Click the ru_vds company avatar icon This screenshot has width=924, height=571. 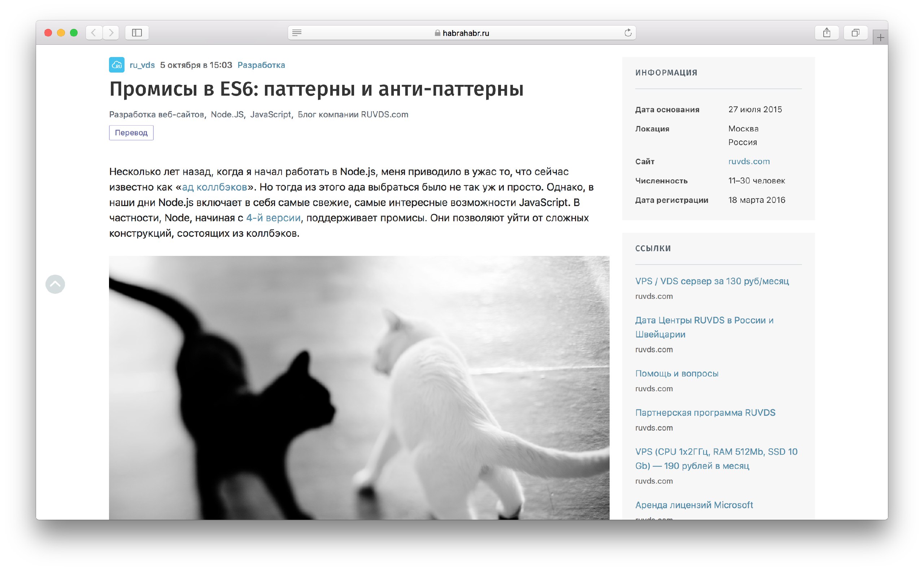(x=117, y=65)
